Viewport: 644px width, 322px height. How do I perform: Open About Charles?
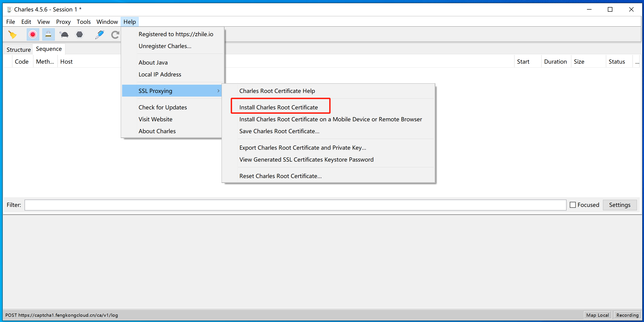[157, 131]
